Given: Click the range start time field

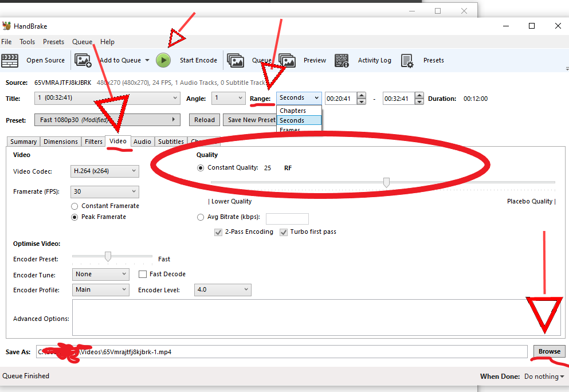Looking at the screenshot, I should (341, 99).
